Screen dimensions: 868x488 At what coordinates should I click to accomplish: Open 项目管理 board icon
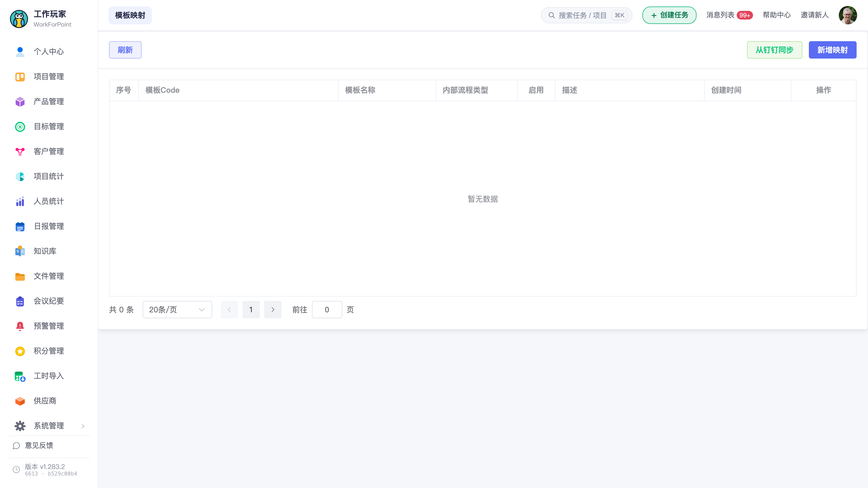[x=20, y=77]
